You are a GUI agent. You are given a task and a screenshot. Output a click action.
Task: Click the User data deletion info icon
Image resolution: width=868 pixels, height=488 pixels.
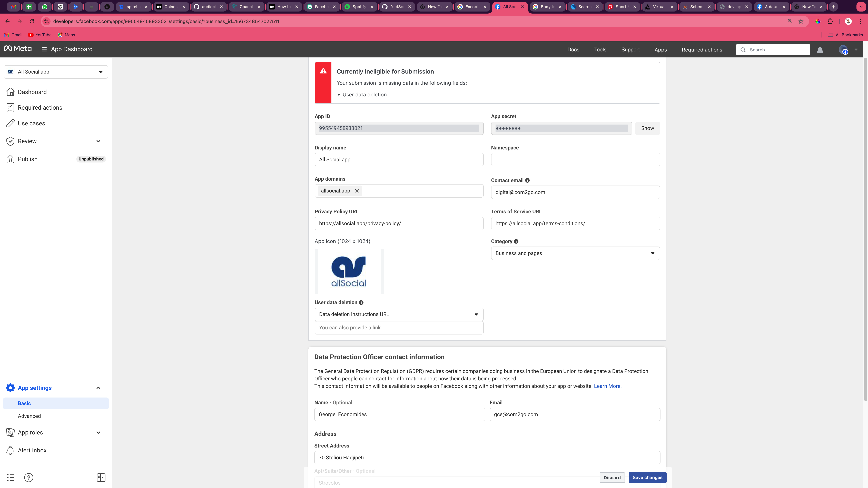tap(361, 302)
